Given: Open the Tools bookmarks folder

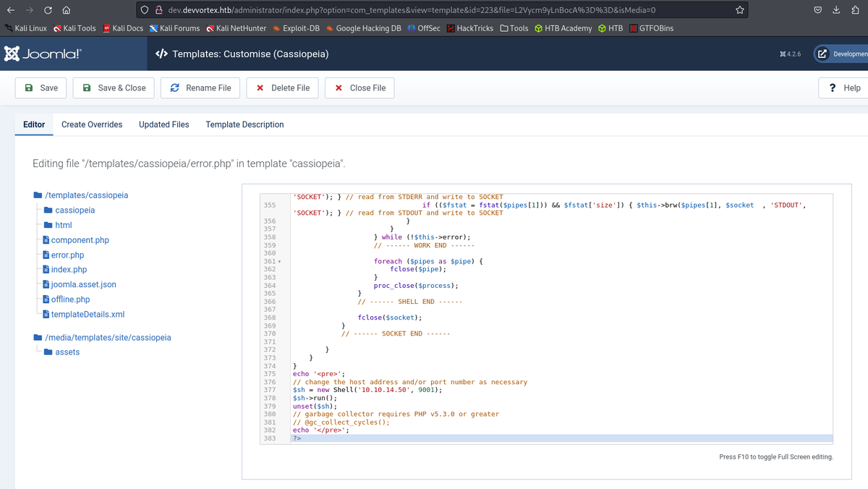Looking at the screenshot, I should click(514, 28).
